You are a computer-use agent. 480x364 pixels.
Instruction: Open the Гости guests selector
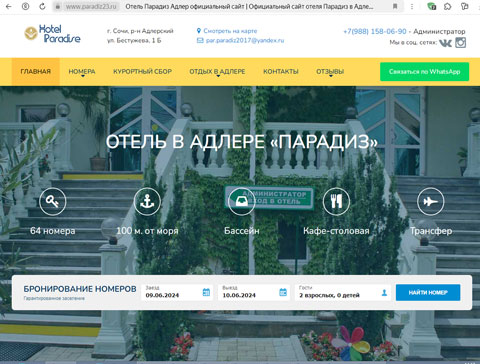coord(343,292)
